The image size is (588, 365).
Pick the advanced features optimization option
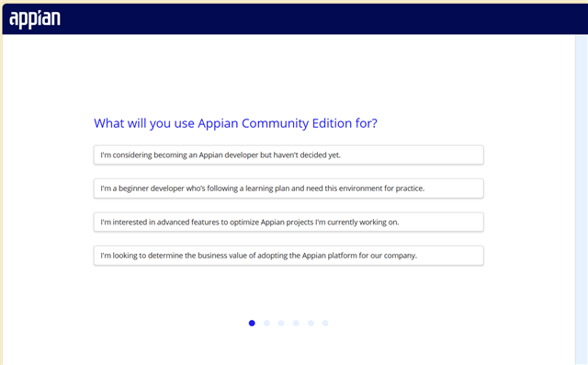pos(288,222)
